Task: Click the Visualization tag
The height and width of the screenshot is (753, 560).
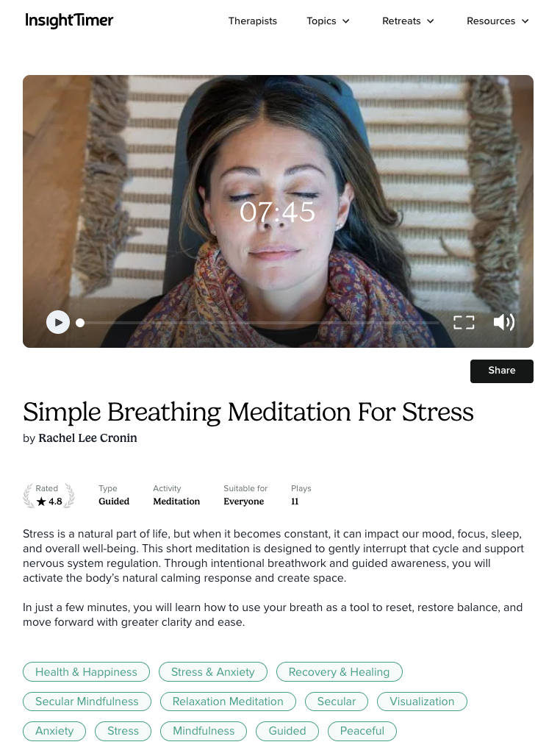Action: tap(422, 701)
